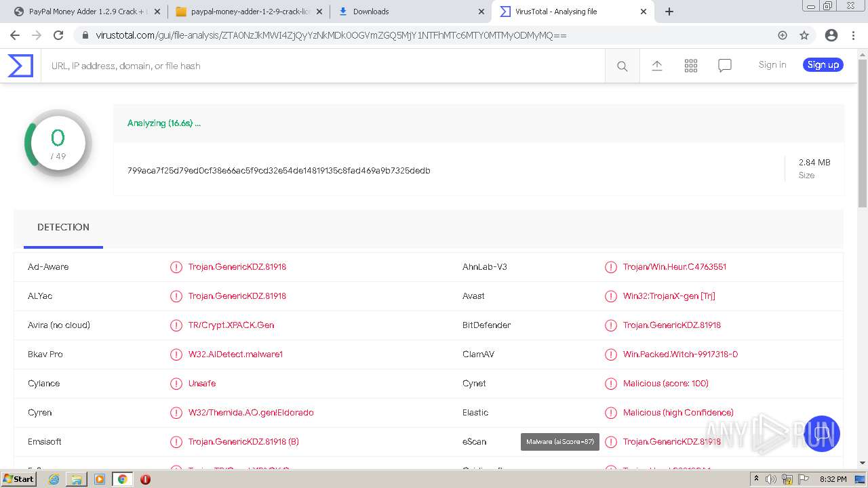The width and height of the screenshot is (868, 488).
Task: Click W32/Themida.AO.gen!Eldorado result
Action: [x=251, y=412]
